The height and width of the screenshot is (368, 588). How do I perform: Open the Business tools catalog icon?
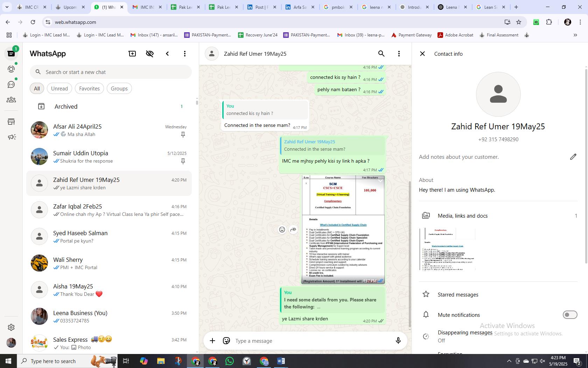[11, 122]
